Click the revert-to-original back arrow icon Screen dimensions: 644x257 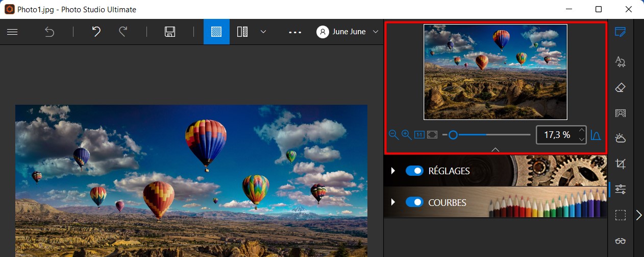tap(49, 32)
